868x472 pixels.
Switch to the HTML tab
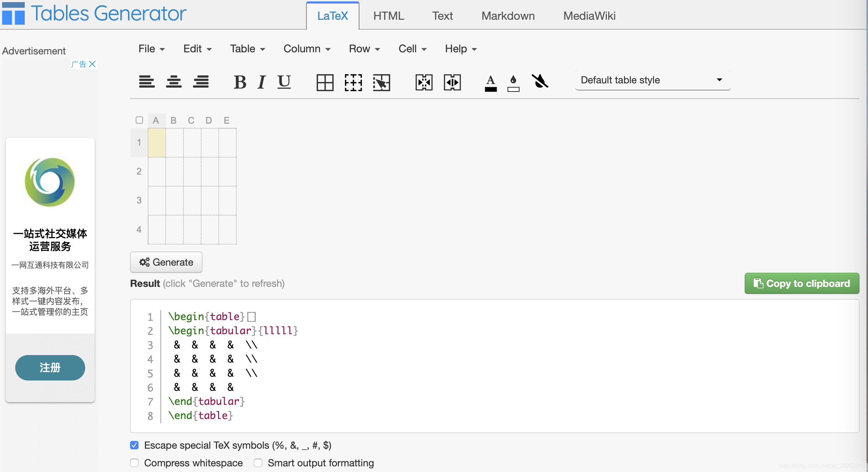click(388, 16)
